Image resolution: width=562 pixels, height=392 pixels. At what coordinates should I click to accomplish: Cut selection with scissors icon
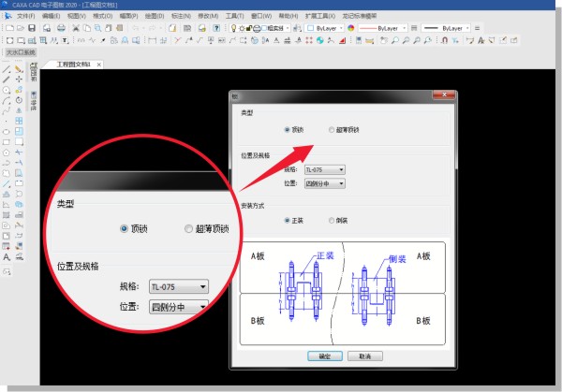76,28
